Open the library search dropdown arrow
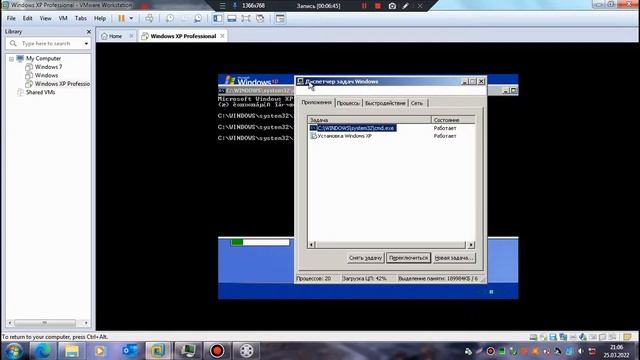 click(x=86, y=43)
